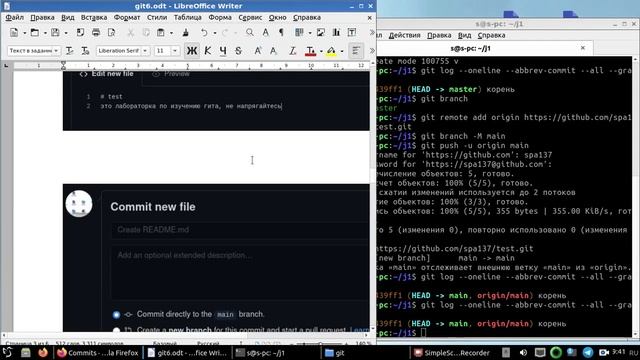Image resolution: width=640 pixels, height=360 pixels.
Task: Switch to Commits Firefox taskbar window
Action: pos(98,353)
